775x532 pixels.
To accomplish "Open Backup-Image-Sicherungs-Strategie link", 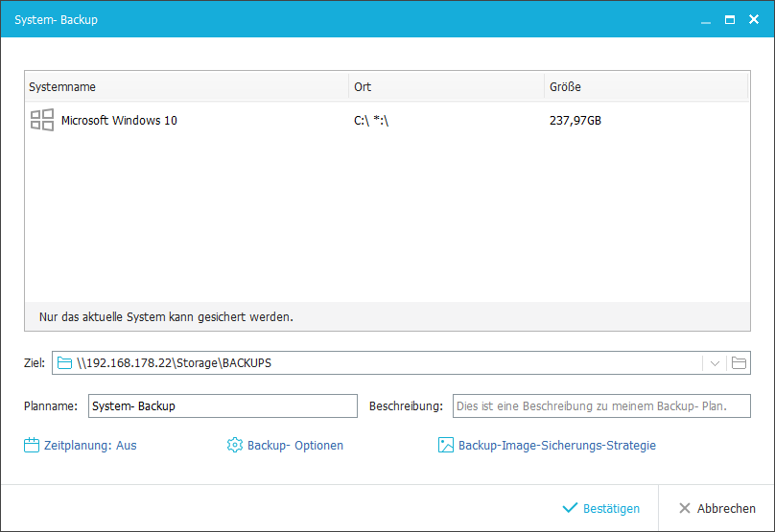I will point(556,446).
